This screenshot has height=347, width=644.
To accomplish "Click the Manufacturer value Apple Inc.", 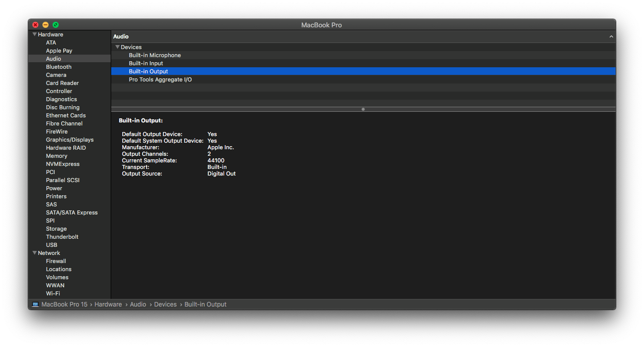I will 221,147.
